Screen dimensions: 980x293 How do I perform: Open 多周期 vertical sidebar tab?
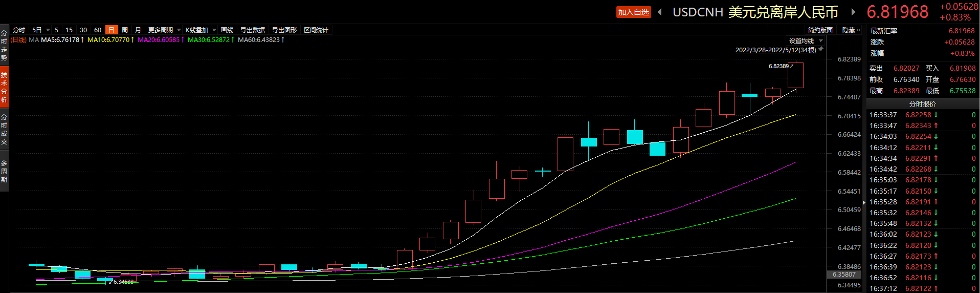[x=4, y=171]
